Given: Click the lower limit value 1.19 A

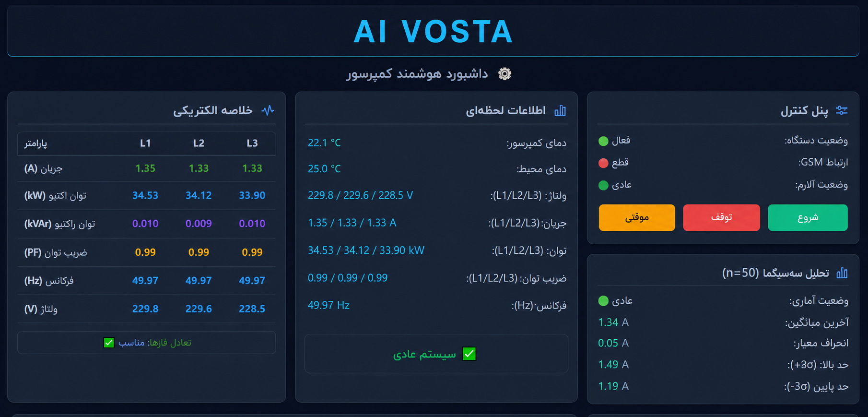Looking at the screenshot, I should click(613, 386).
